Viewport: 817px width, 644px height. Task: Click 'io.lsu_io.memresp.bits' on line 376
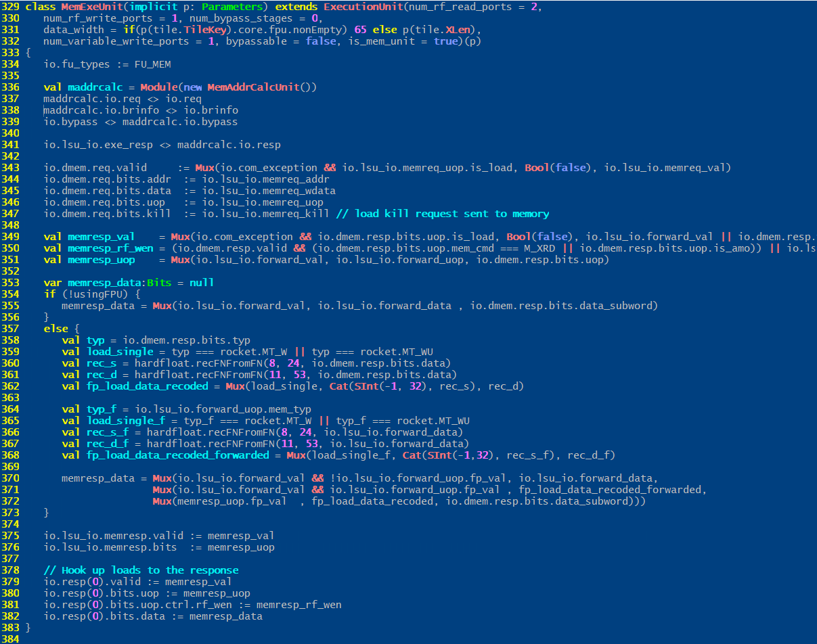point(110,547)
